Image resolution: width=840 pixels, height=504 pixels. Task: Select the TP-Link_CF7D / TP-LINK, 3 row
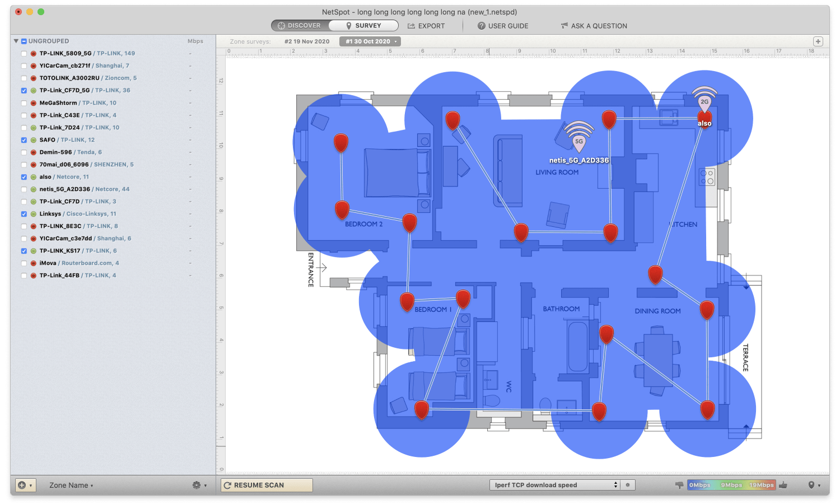point(113,202)
